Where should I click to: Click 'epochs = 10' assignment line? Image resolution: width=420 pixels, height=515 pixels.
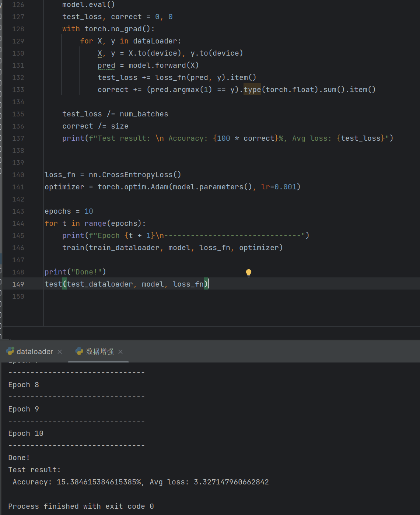pyautogui.click(x=69, y=211)
